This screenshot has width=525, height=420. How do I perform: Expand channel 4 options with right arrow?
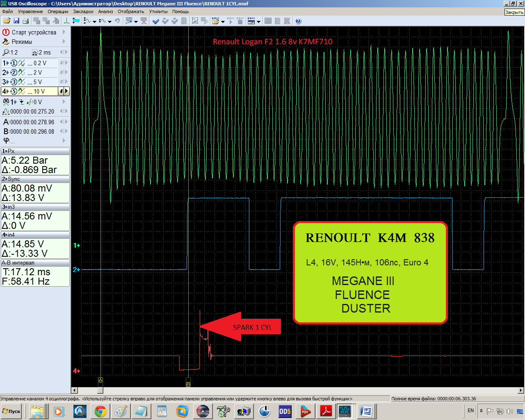(x=66, y=91)
